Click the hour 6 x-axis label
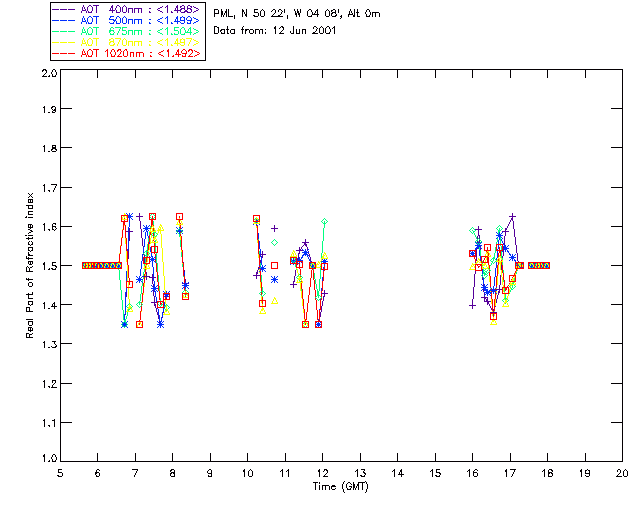The width and height of the screenshot is (640, 512). click(x=98, y=473)
